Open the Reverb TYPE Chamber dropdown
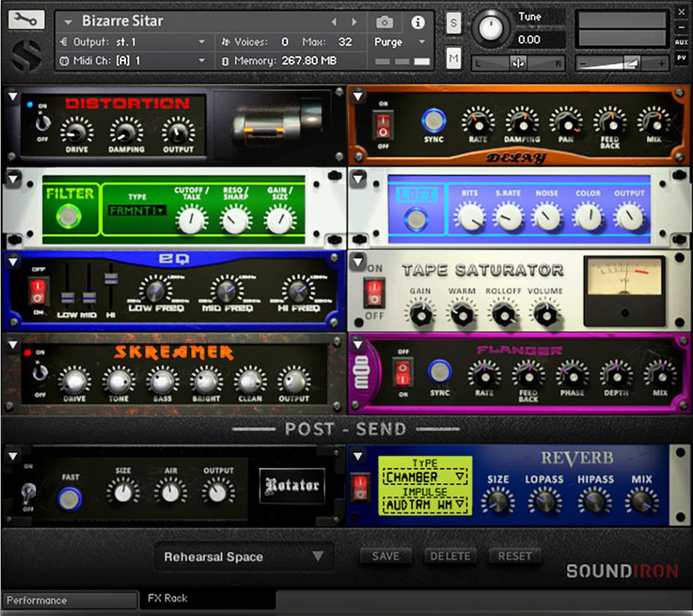Image resolution: width=693 pixels, height=616 pixels. tap(424, 477)
